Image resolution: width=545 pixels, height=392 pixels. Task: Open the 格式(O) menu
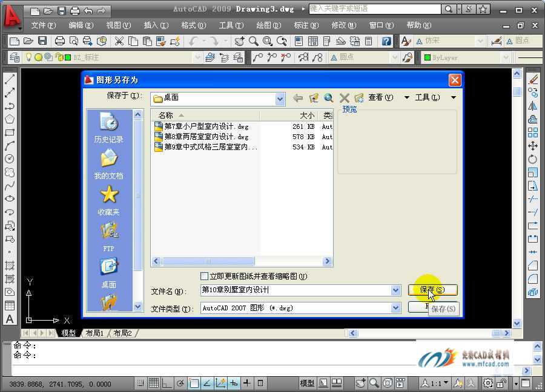point(194,25)
